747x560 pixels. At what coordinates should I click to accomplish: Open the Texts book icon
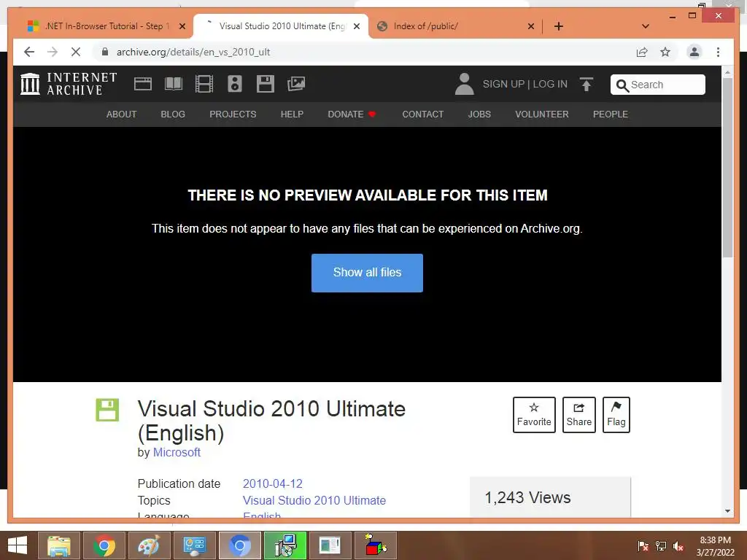click(174, 84)
